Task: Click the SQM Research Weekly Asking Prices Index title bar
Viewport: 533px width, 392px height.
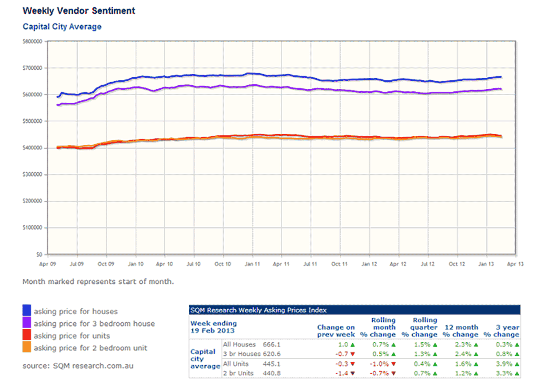Action: pyautogui.click(x=354, y=310)
